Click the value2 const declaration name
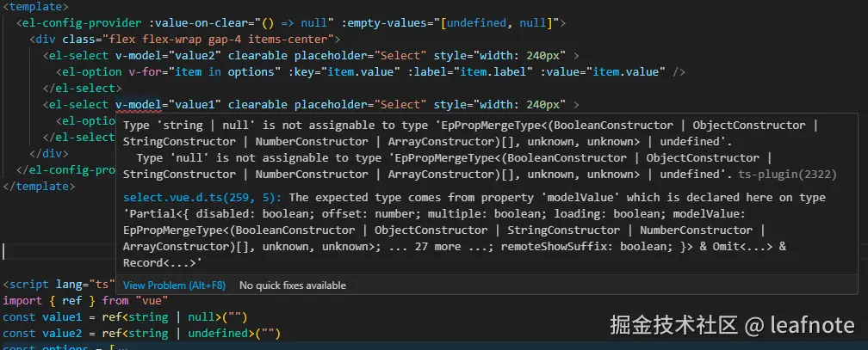This screenshot has width=868, height=350. pyautogui.click(x=62, y=334)
